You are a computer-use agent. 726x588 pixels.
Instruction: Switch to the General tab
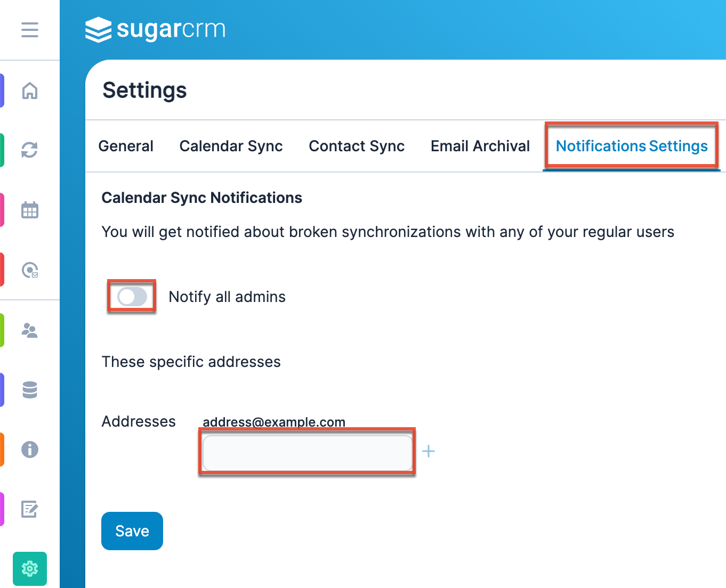tap(126, 146)
